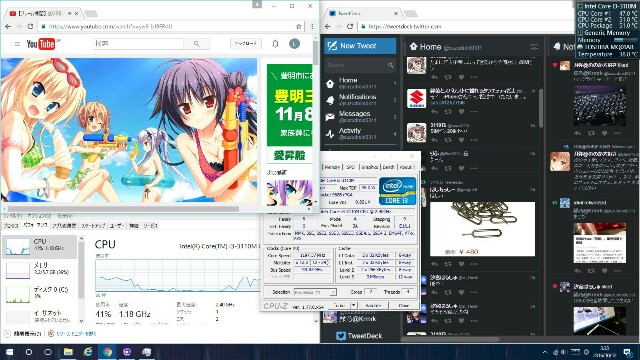Switch Task Manager to the スタートアップ tab
Screen dimensions: 640x360
pos(93,225)
